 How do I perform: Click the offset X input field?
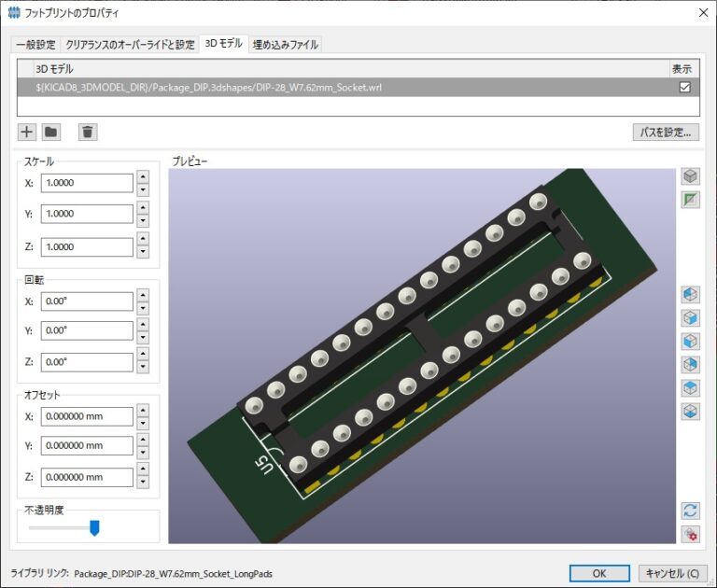[87, 416]
